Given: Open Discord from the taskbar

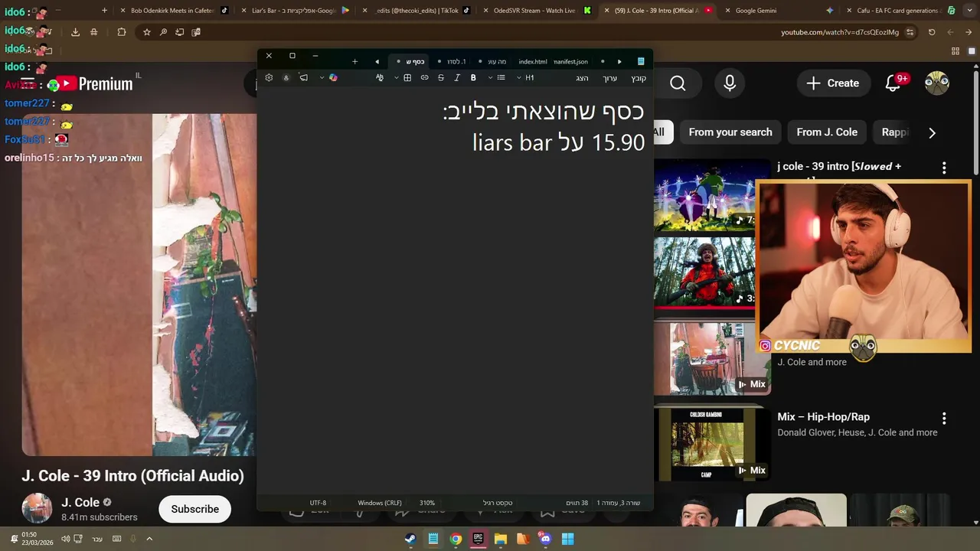Looking at the screenshot, I should pyautogui.click(x=545, y=539).
